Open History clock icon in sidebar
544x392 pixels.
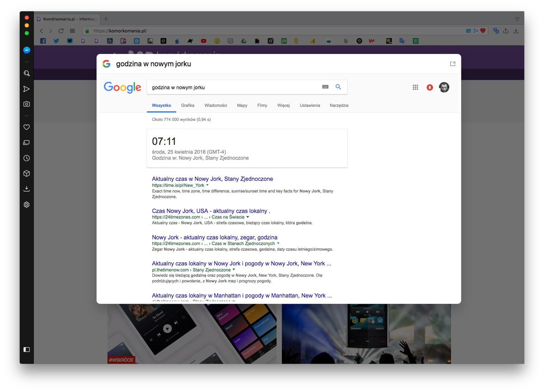point(26,158)
